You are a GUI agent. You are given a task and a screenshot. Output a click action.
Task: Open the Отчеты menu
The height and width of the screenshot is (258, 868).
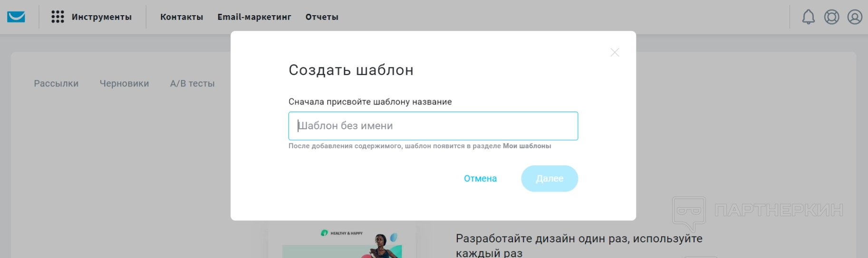[x=322, y=17]
